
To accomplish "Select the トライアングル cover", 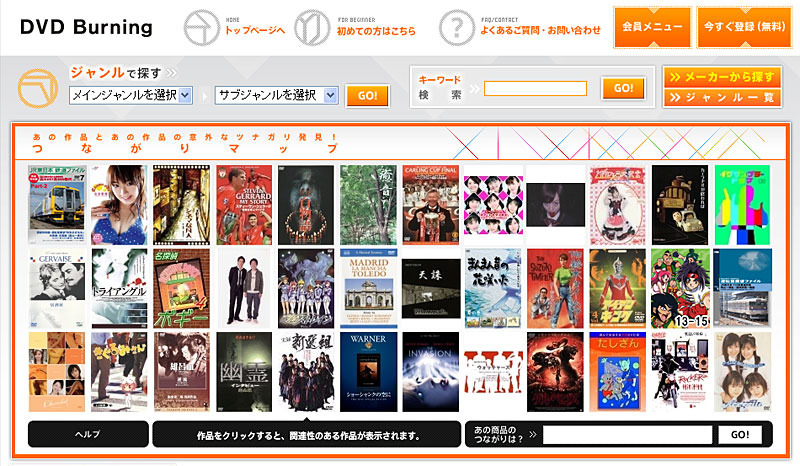I will [119, 288].
